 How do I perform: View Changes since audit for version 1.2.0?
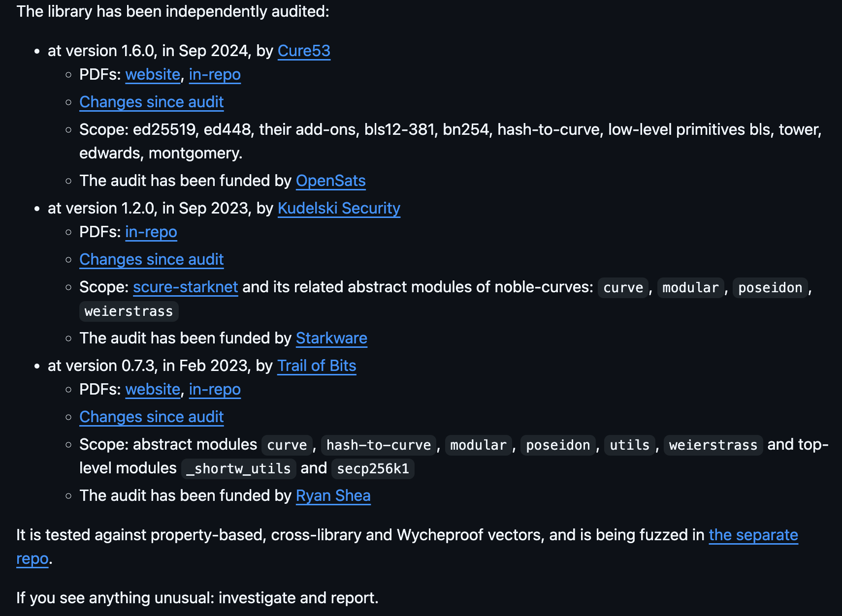[x=152, y=259]
